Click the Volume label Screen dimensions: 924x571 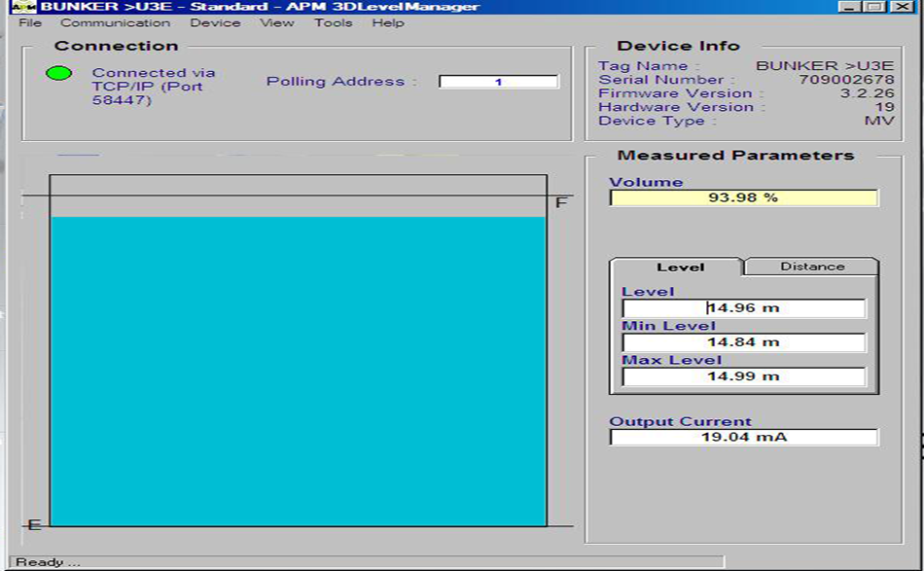point(646,182)
